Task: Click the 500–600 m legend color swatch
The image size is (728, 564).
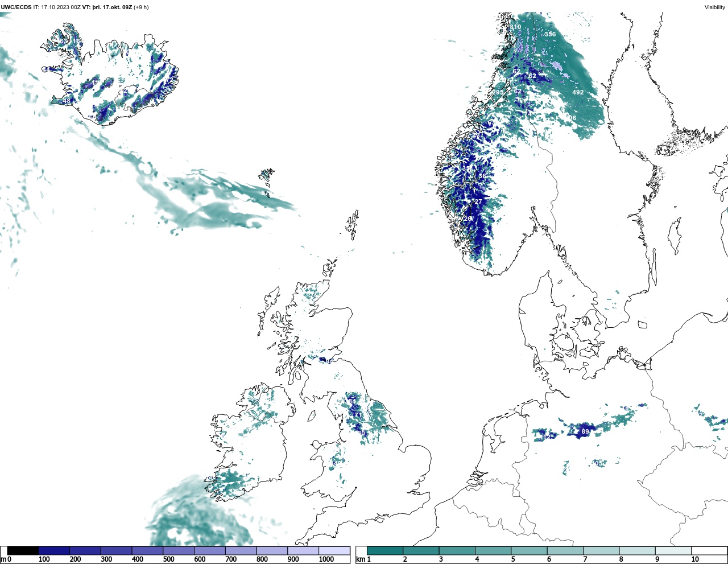Action: 179,551
